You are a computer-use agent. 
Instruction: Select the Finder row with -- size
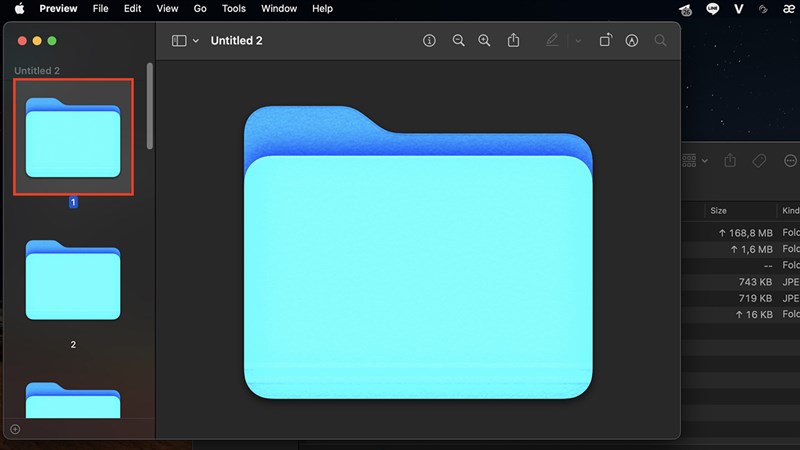coord(741,265)
